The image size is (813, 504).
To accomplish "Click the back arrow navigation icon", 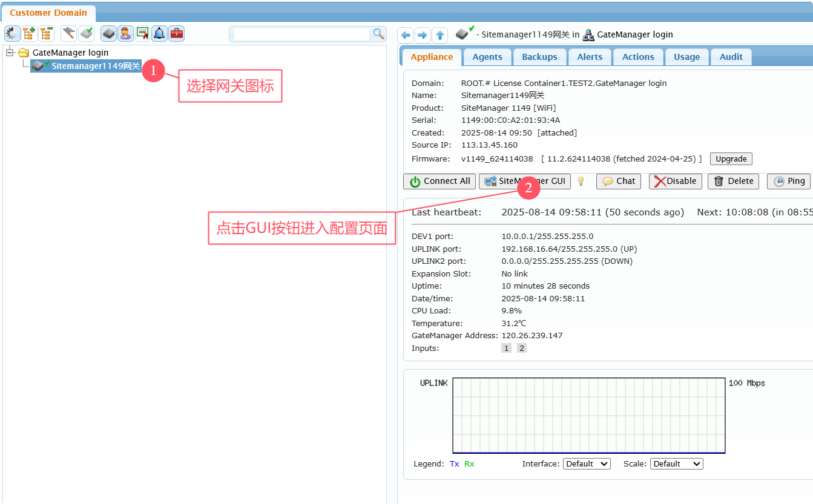I will tap(406, 35).
